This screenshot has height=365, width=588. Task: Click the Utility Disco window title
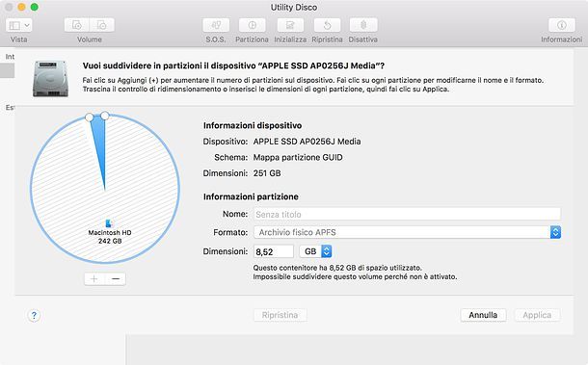click(x=294, y=8)
